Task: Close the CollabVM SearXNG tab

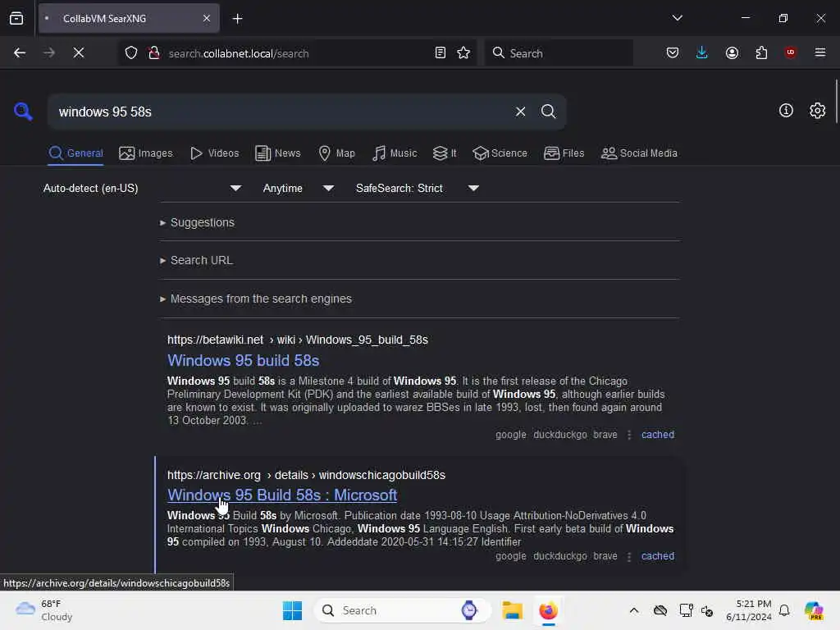Action: (x=207, y=18)
